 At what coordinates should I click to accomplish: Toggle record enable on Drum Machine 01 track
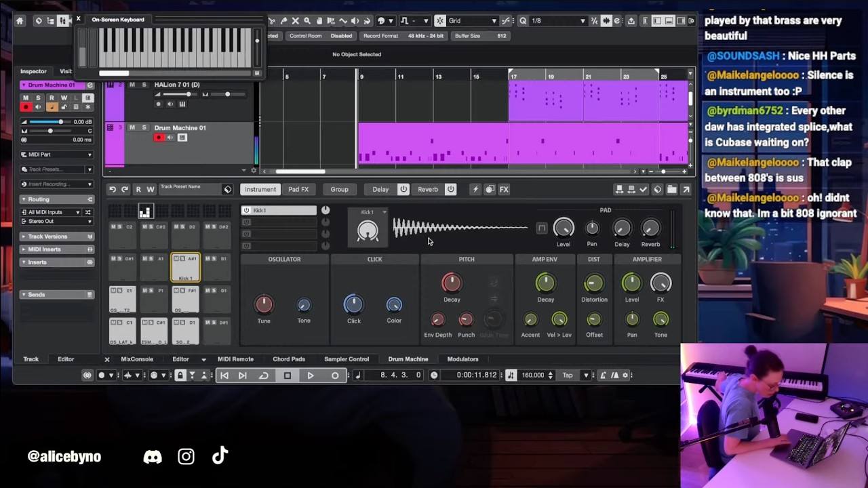pyautogui.click(x=159, y=138)
